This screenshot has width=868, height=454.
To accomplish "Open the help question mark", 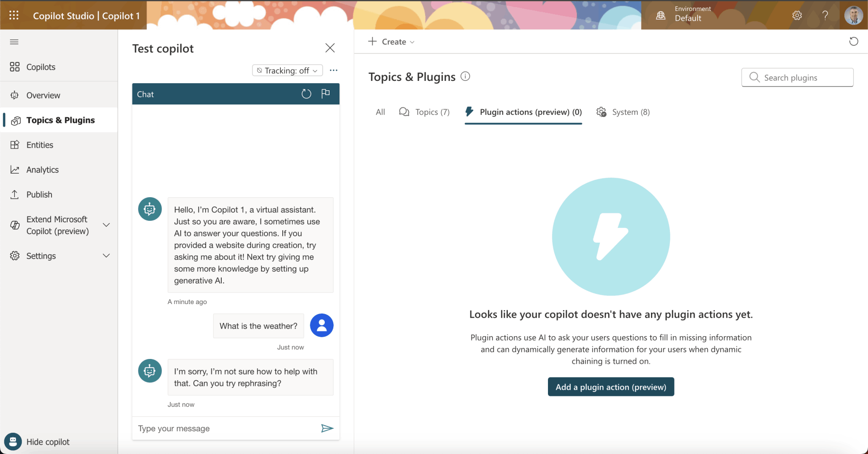I will [825, 15].
